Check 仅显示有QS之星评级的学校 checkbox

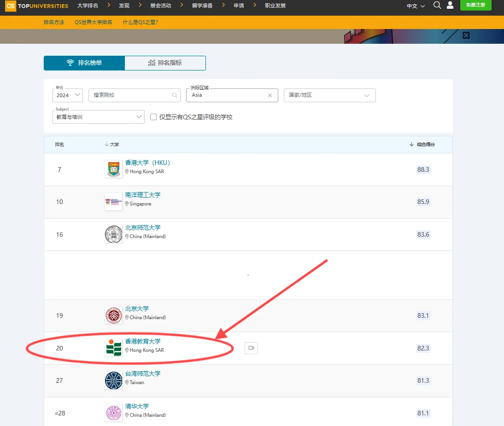(154, 117)
